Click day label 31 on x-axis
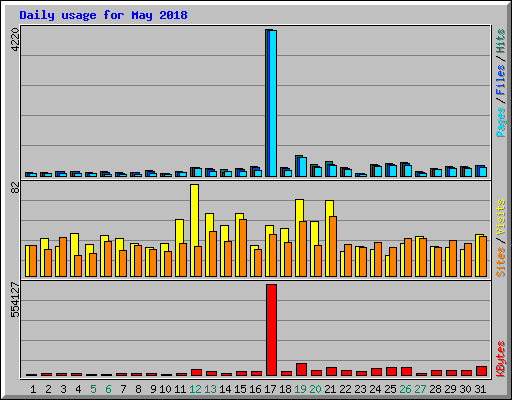512x400 pixels. 480,389
